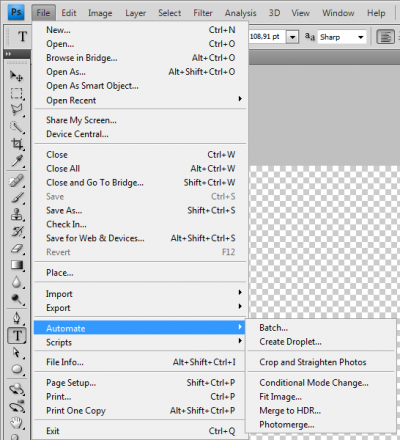This screenshot has width=400, height=440.
Task: Select the Rectangular Marquee tool
Action: (16, 93)
